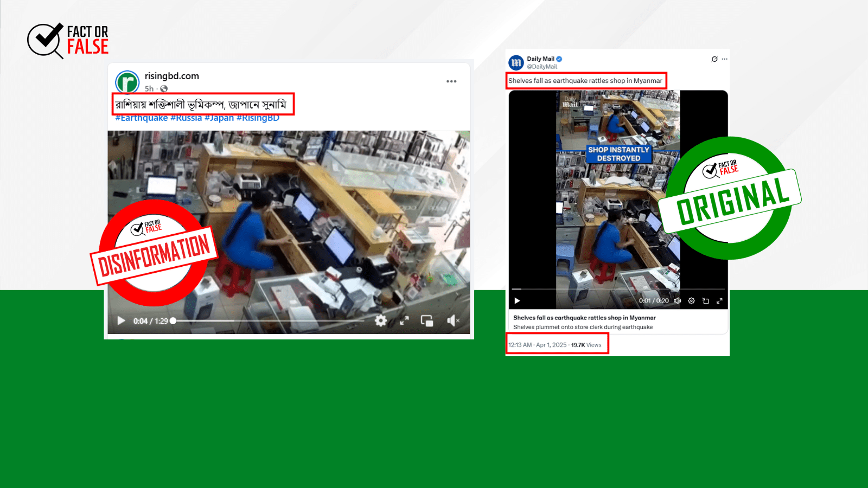Make the Daily Mail video fullscreen

[719, 301]
